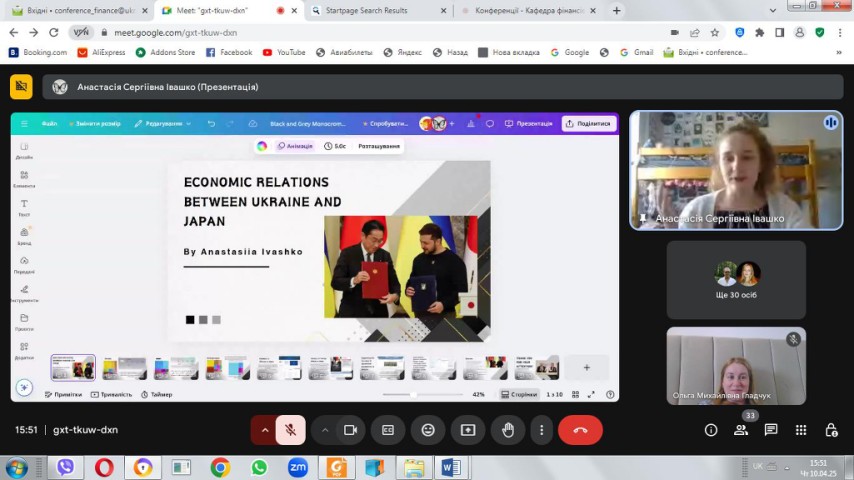Click the present screen icon
Screen dimensions: 854x480
[x=468, y=430]
